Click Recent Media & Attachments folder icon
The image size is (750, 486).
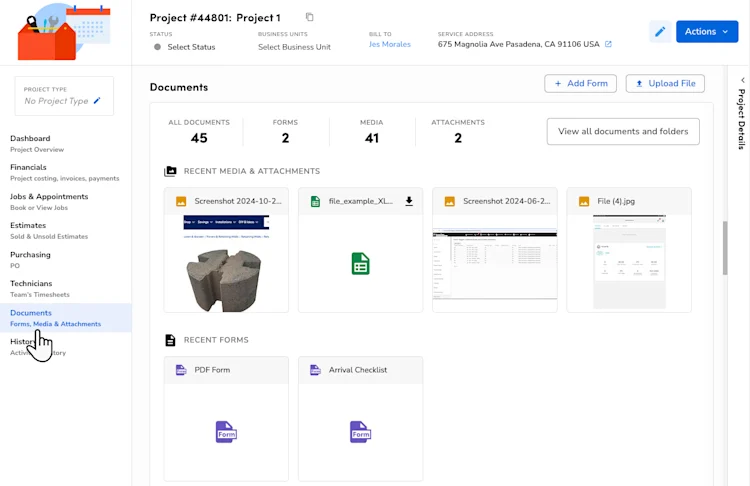[170, 171]
